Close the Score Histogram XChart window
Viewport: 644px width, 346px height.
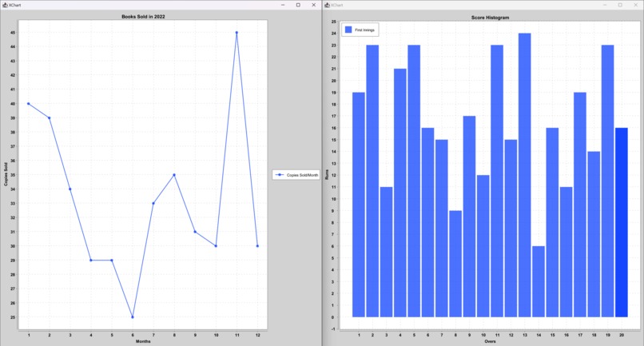pyautogui.click(x=635, y=5)
